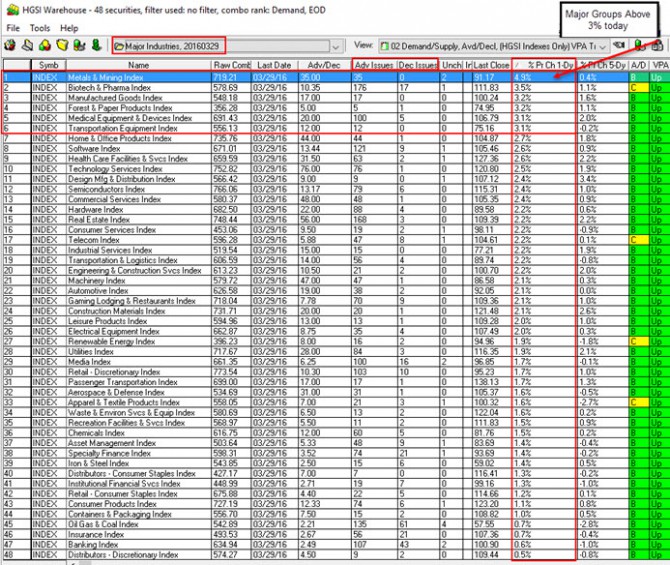Viewport: 670px width, 565px height.
Task: Select the Insurance Index row
Action: coord(336,535)
